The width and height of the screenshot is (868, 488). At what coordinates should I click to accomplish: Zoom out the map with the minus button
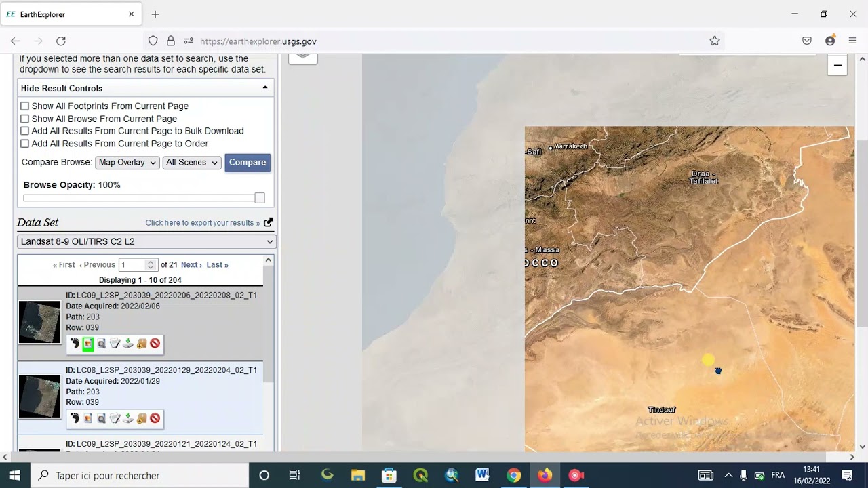[x=837, y=65]
